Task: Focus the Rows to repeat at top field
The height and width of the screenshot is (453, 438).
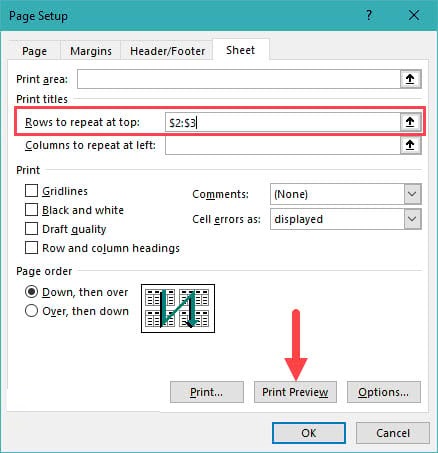Action: click(283, 122)
